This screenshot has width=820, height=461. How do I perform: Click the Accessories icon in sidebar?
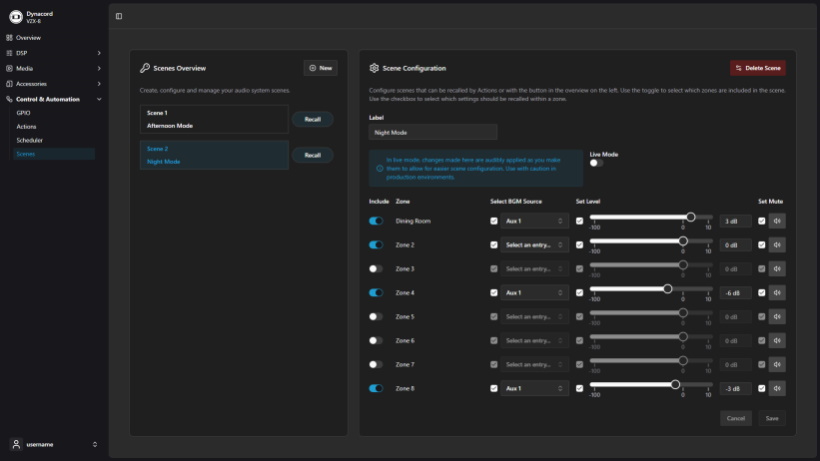point(9,84)
